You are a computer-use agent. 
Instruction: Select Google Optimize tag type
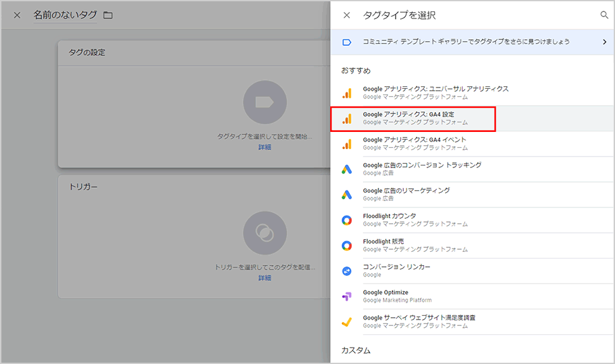472,297
